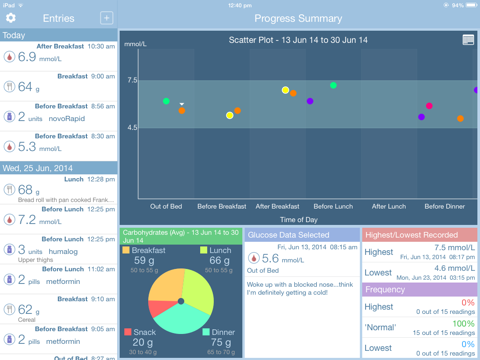This screenshot has width=480, height=360.
Task: Tap blood drop icon for 7.2 mmol/L entry
Action: click(10, 220)
